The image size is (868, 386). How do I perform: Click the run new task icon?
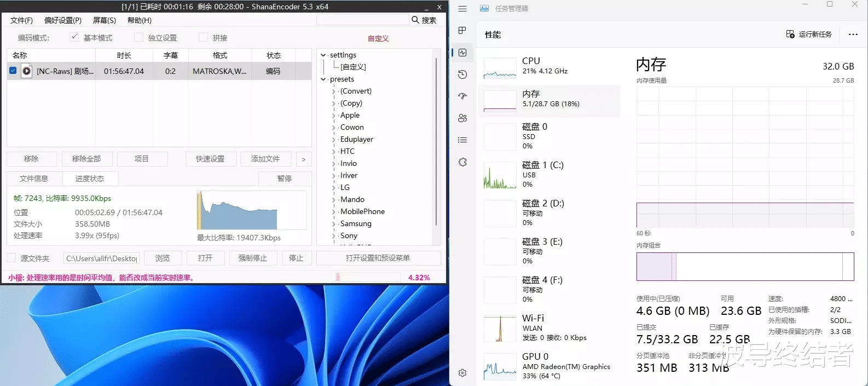click(x=790, y=34)
